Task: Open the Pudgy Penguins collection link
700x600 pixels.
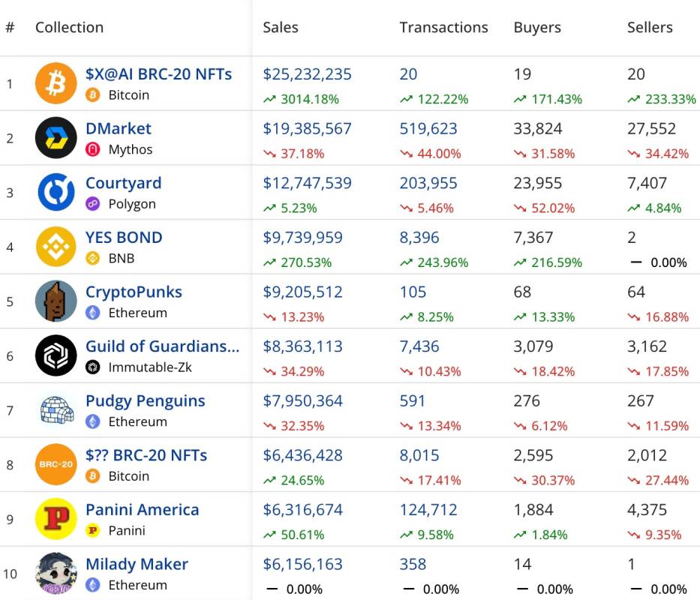Action: tap(145, 401)
